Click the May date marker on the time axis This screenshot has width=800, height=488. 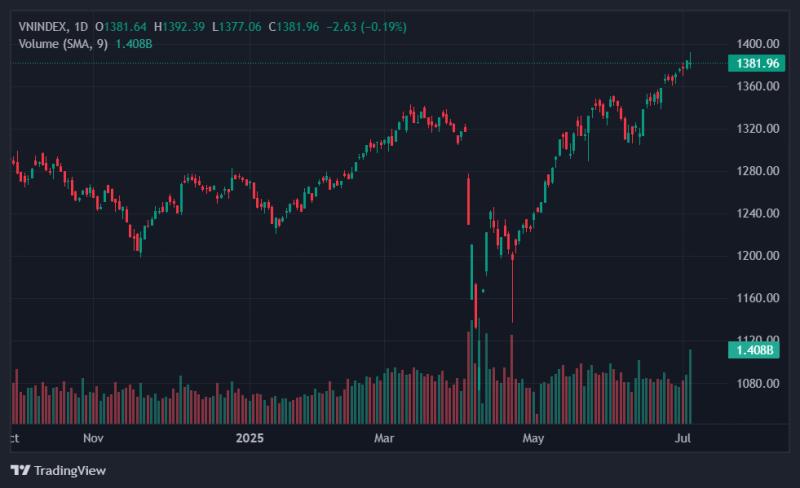tap(533, 438)
